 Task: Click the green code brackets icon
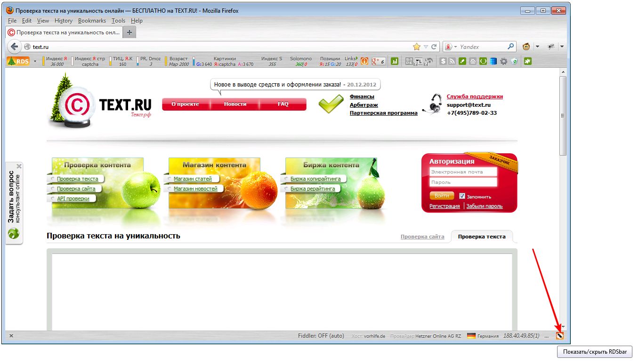(483, 61)
